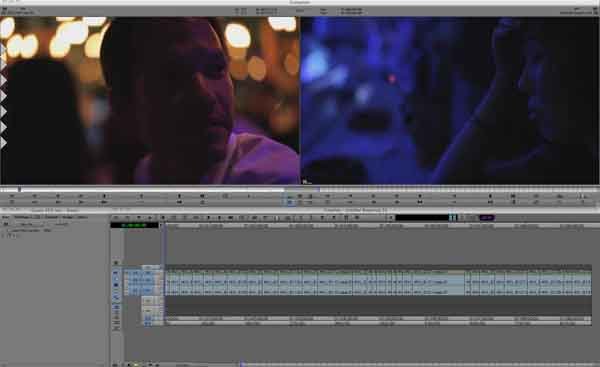Select the curved trim icon in the Smart Tool palette

[x=116, y=297]
